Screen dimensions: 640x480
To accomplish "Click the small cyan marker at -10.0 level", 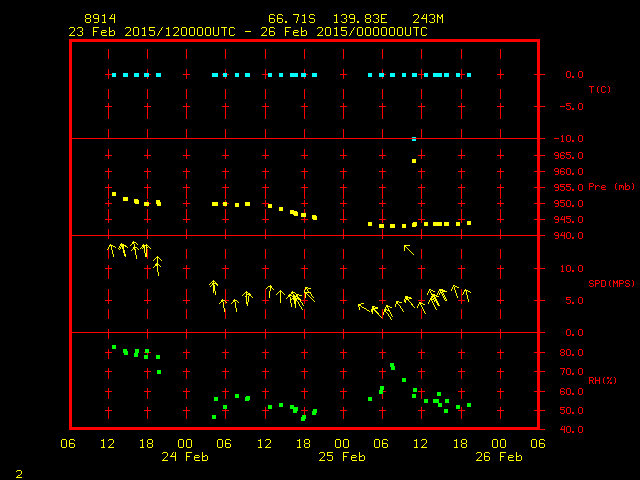I will 414,139.
